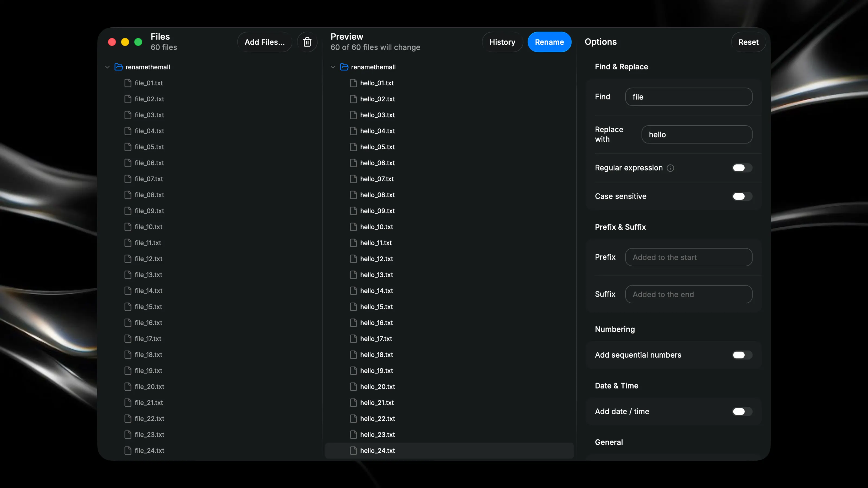Viewport: 868px width, 488px height.
Task: Click the renamethemall folder icon in Files
Action: pos(119,67)
